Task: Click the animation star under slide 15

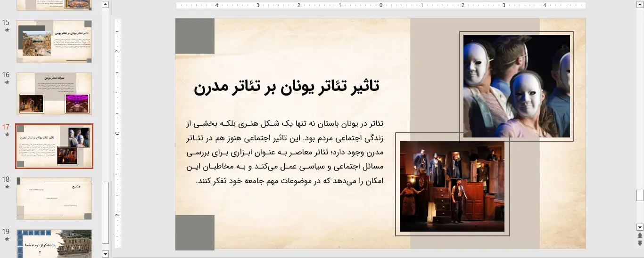Action: 7,30
